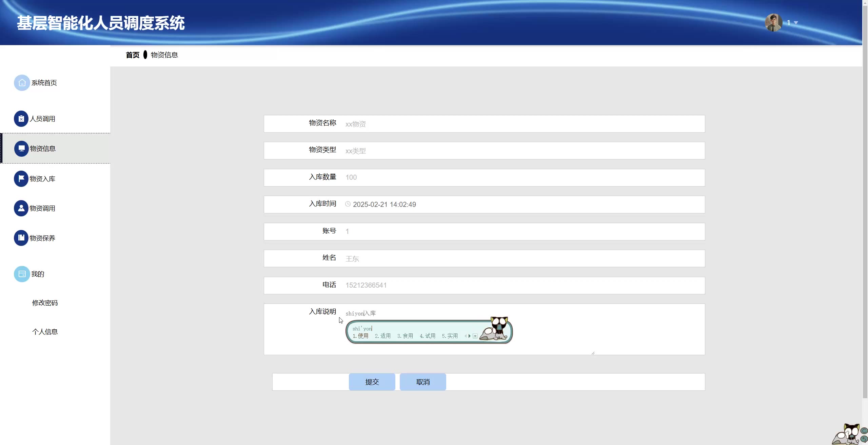Select IME candidate 2 适用
Image resolution: width=868 pixels, height=445 pixels.
coord(383,336)
